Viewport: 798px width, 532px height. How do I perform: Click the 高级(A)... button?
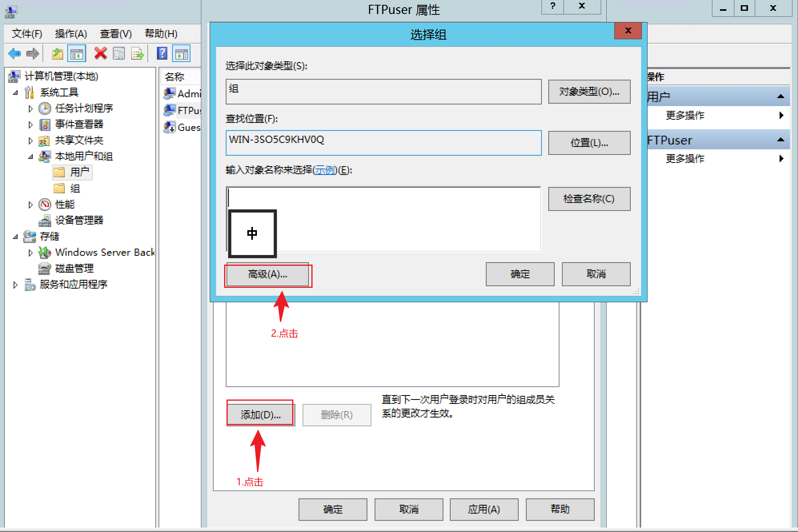click(x=268, y=274)
